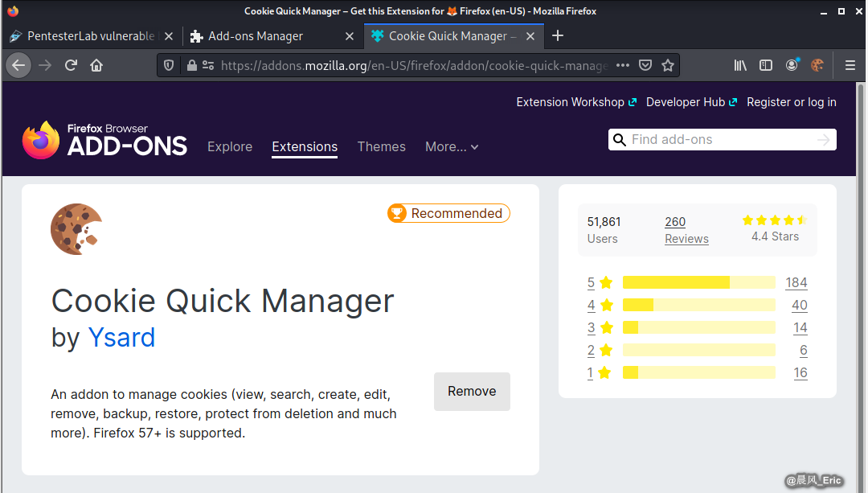Image resolution: width=868 pixels, height=493 pixels.
Task: Remove the Cookie Quick Manager extension
Action: tap(472, 392)
